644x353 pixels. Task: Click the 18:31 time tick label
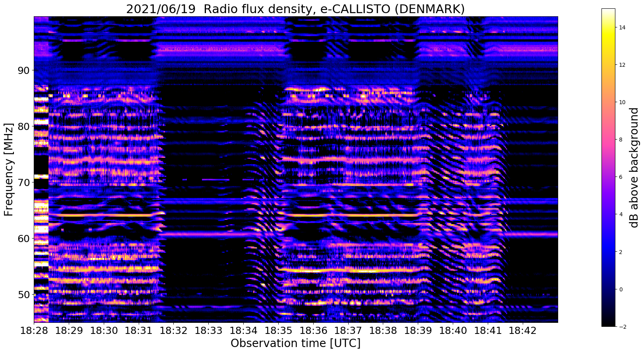138,330
